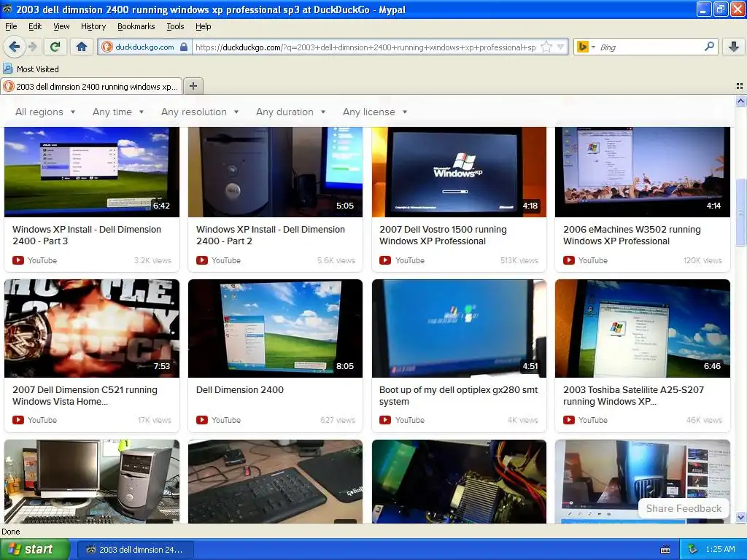Click YouTube icon on optiplex gx280 card
This screenshot has height=560, width=747.
(385, 420)
